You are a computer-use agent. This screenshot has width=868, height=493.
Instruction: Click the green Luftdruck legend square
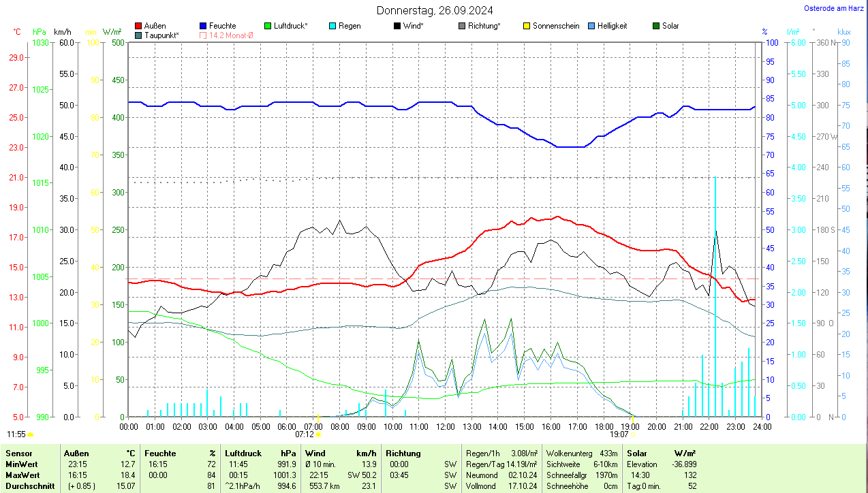click(x=268, y=26)
